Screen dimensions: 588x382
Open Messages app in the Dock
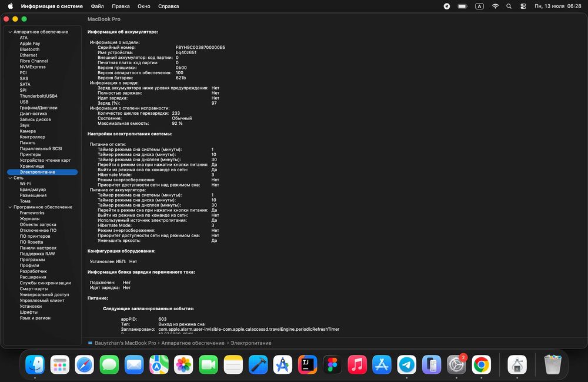(x=109, y=364)
